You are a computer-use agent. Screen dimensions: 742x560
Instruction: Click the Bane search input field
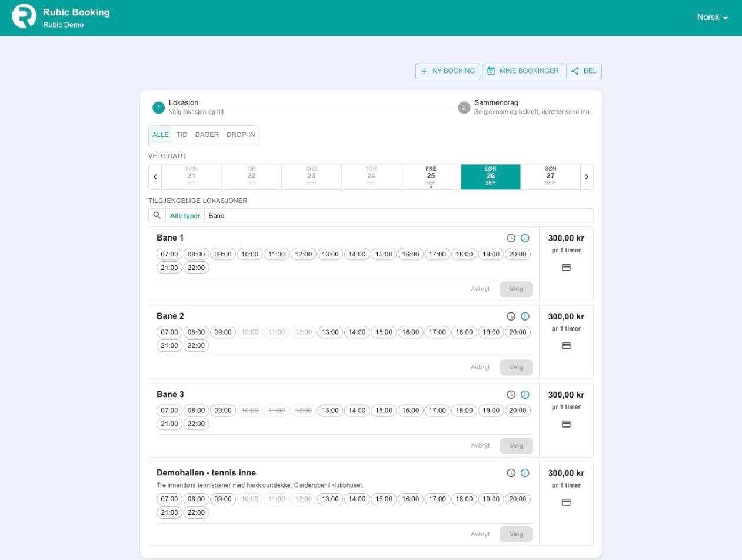pyautogui.click(x=398, y=216)
